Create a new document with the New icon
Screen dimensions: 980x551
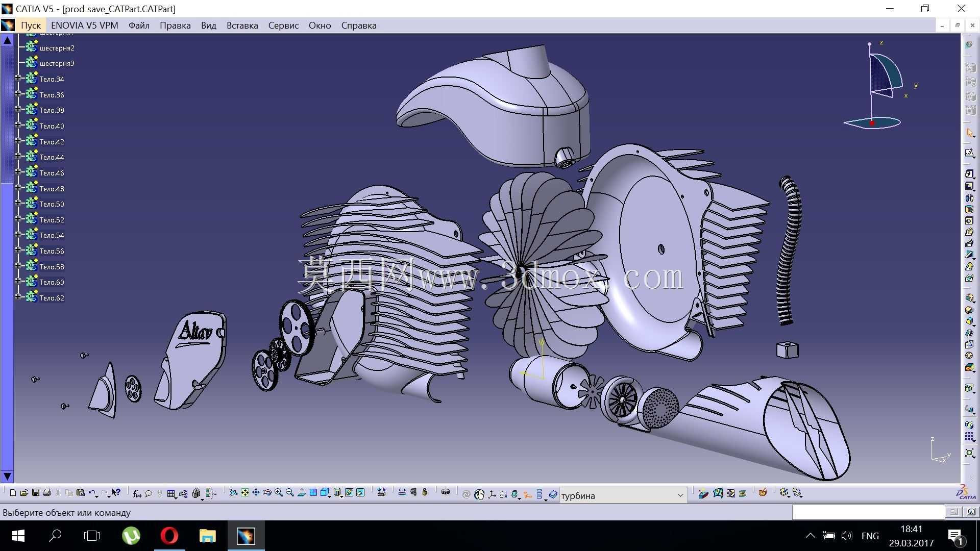click(x=13, y=493)
